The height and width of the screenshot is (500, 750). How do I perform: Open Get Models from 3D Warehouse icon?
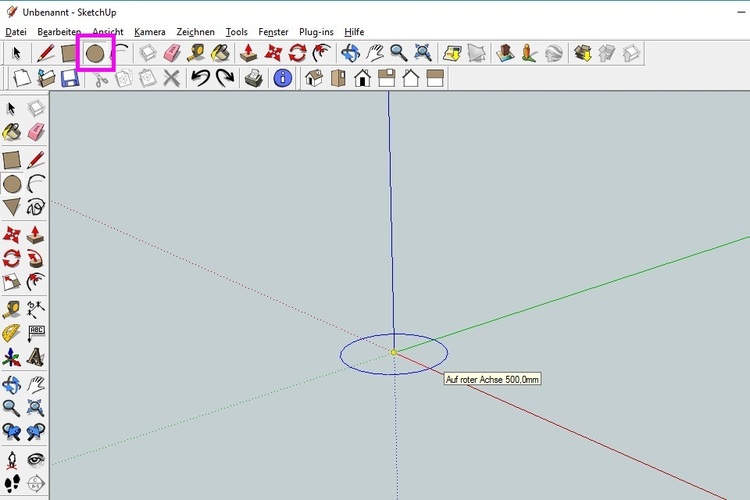point(583,53)
